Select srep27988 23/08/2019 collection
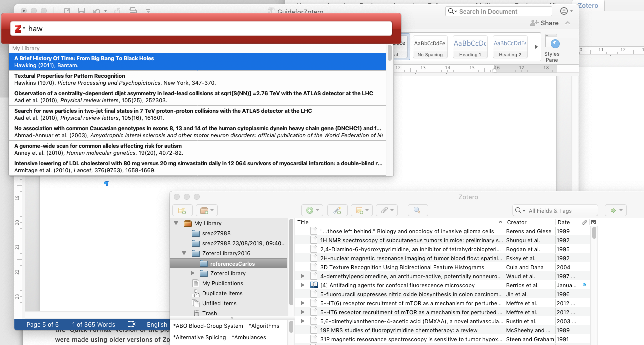644x345 pixels. [x=238, y=243]
